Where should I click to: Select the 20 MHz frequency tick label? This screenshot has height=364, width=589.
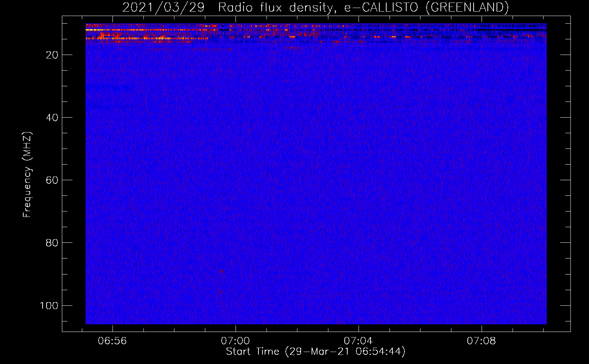pos(52,55)
